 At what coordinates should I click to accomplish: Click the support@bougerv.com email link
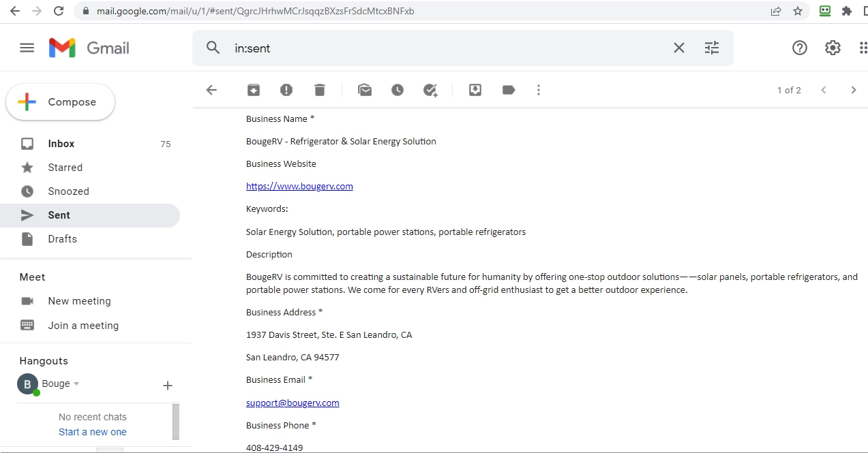coord(293,403)
